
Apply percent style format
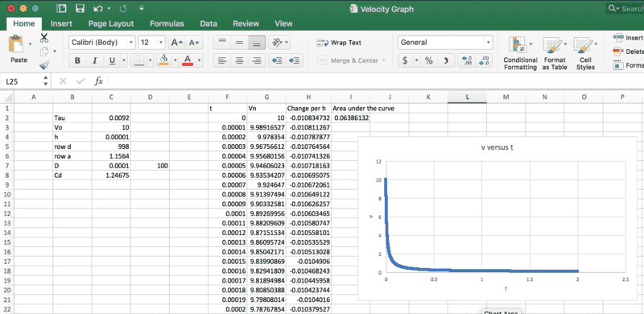pos(429,61)
